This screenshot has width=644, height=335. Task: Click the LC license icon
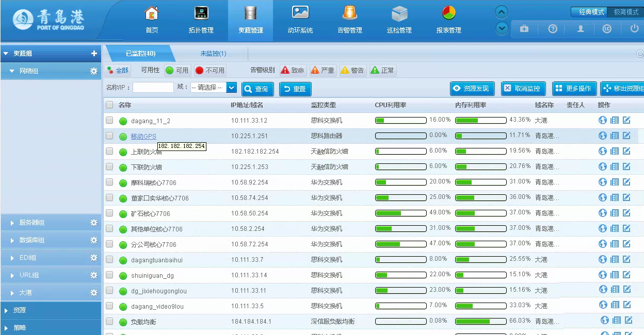(607, 29)
